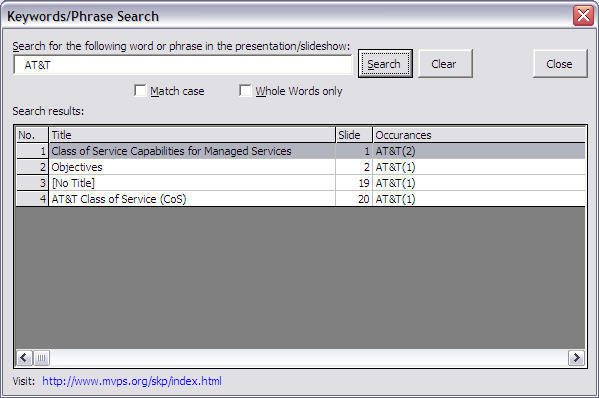Click slide number 19 cell
Viewport: 599px width, 398px height.
(354, 183)
